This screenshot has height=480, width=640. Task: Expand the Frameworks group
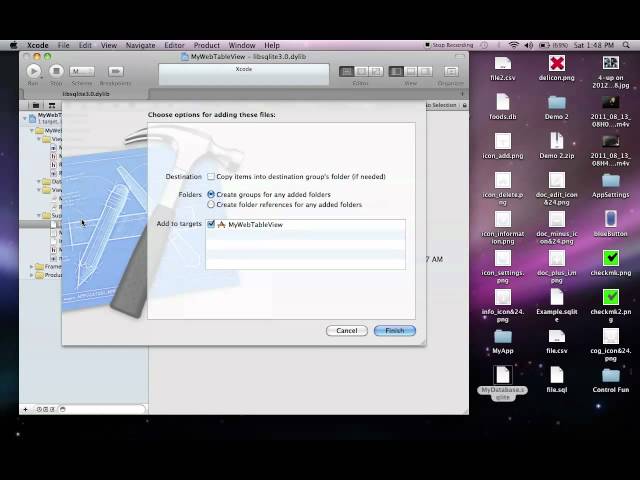(32, 267)
